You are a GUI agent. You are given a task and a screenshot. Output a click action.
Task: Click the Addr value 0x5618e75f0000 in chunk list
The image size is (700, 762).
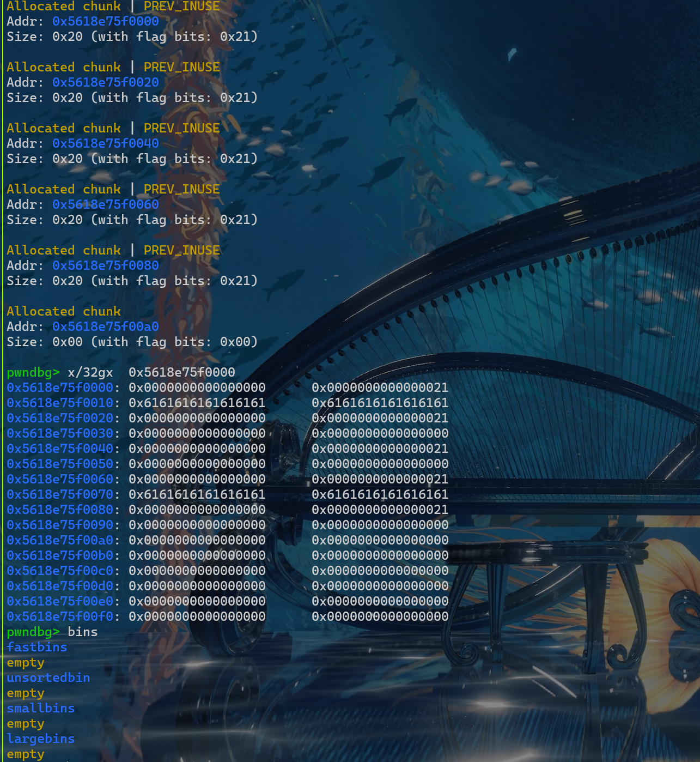pyautogui.click(x=105, y=22)
